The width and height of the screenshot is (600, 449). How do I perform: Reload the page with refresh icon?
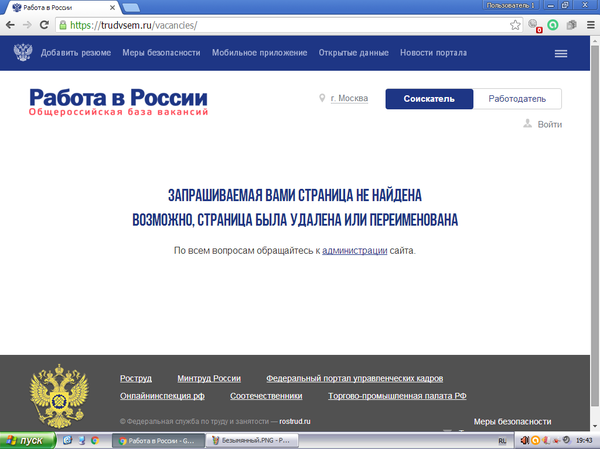coord(51,25)
